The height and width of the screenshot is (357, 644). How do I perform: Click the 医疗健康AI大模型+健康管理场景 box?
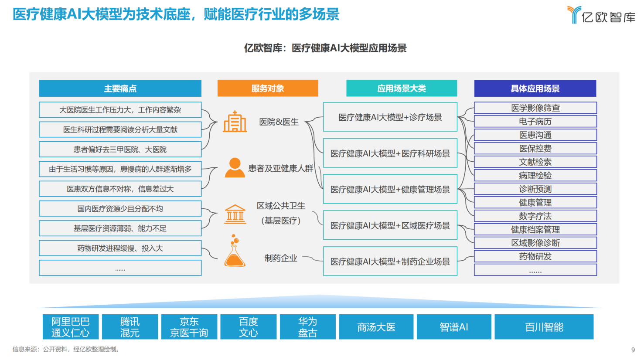[x=390, y=189]
